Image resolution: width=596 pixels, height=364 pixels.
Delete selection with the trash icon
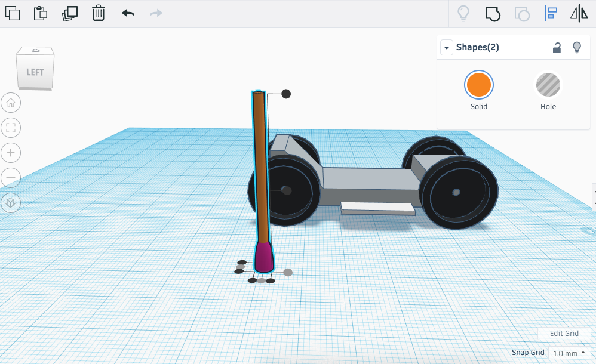[x=99, y=13]
